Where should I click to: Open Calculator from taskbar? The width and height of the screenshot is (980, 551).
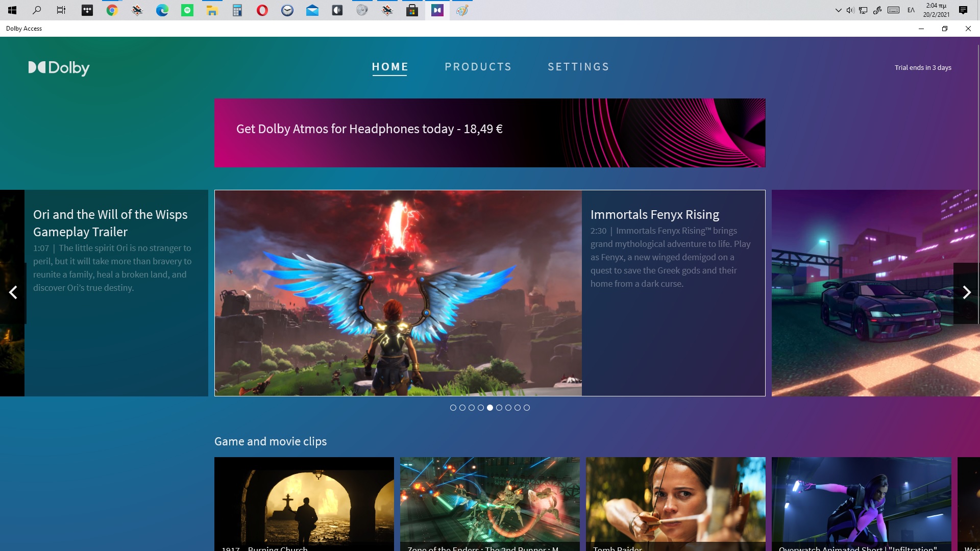237,10
